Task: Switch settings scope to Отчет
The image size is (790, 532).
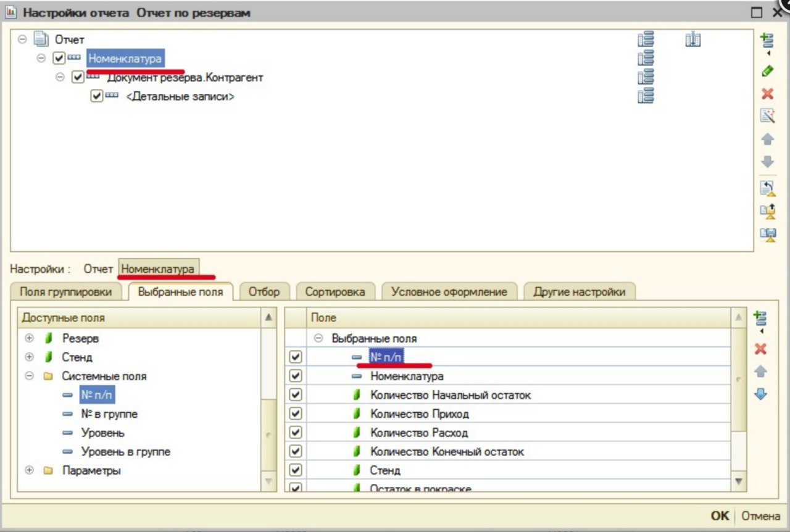Action: coord(99,269)
